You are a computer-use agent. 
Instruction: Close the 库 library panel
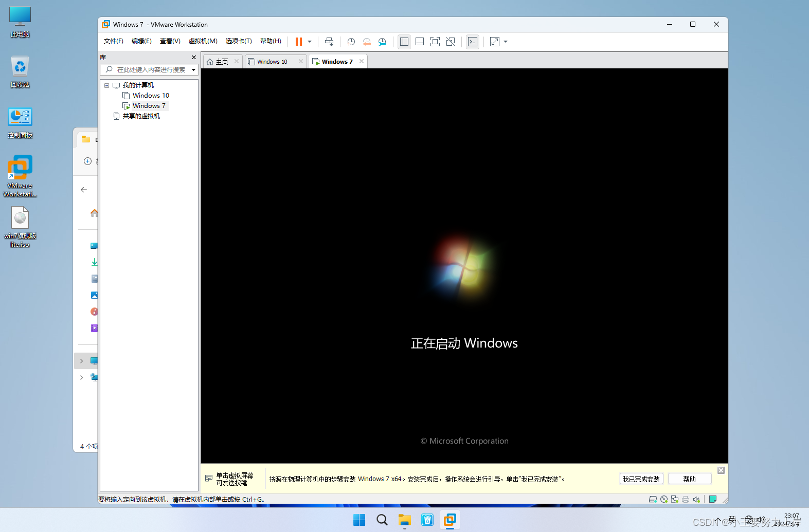click(x=194, y=57)
